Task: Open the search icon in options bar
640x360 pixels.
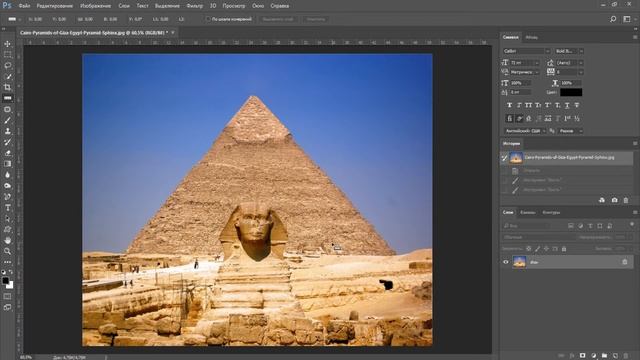Action: tap(613, 19)
